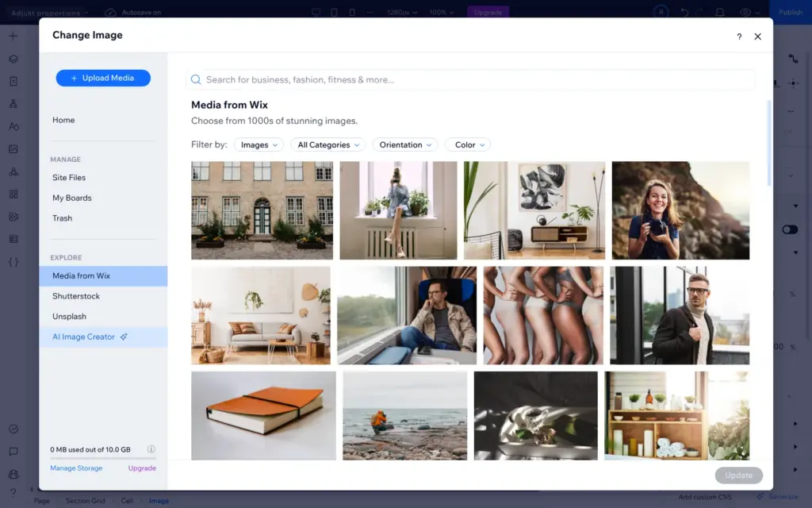This screenshot has height=508, width=812.
Task: Open the CMS table icon in editor sidebar
Action: point(13,239)
